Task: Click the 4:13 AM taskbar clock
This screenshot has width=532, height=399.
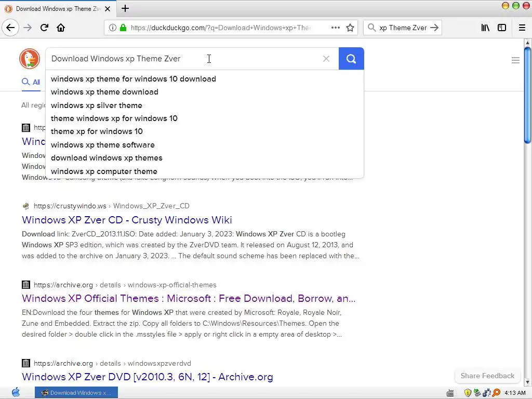Action: [x=515, y=393]
